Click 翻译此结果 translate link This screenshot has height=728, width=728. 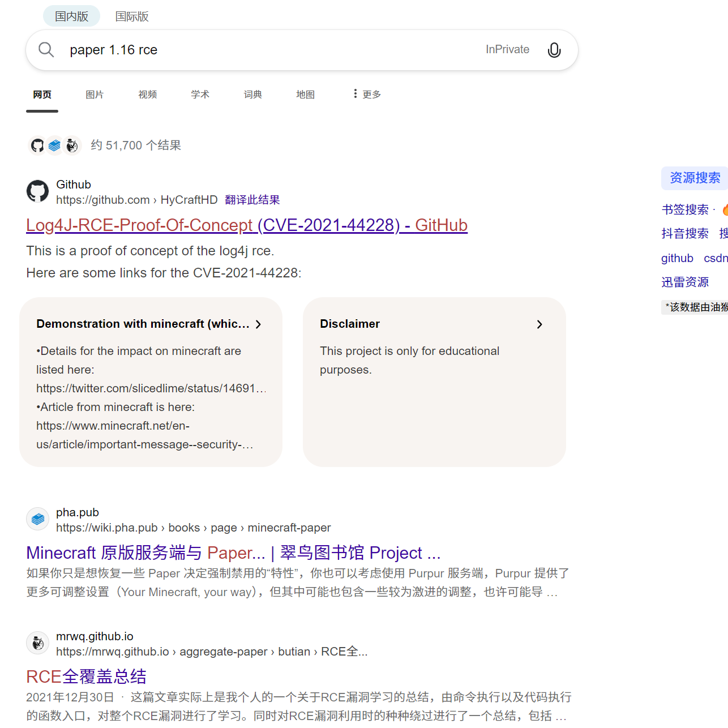pyautogui.click(x=252, y=200)
